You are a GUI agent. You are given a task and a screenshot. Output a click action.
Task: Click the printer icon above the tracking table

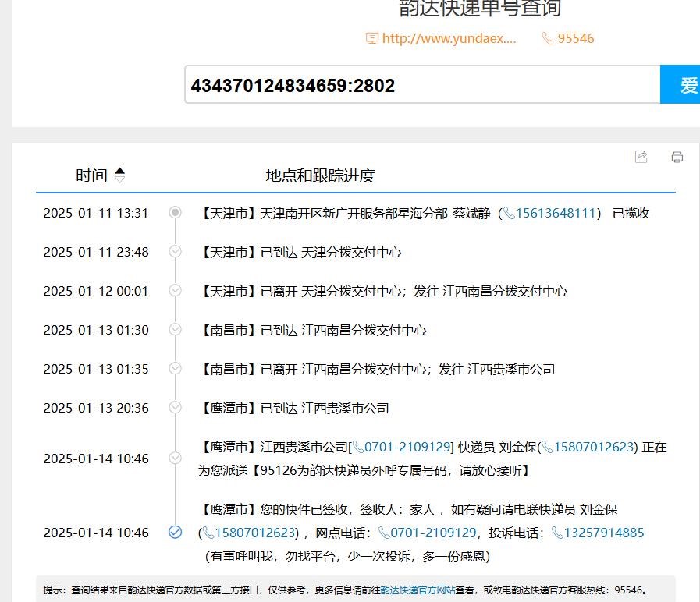click(x=677, y=157)
